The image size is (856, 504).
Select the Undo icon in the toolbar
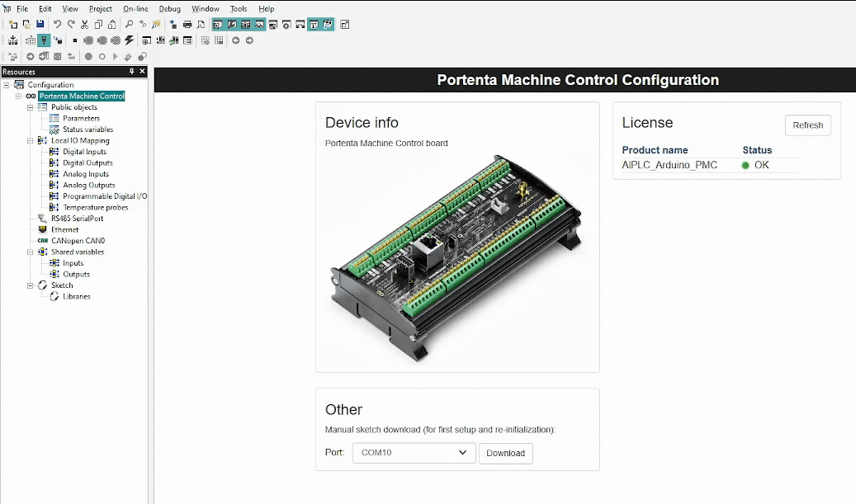pyautogui.click(x=57, y=24)
